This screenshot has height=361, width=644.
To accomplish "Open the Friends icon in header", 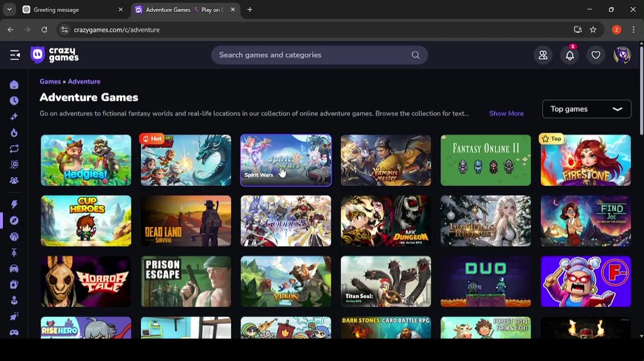I will tap(543, 55).
